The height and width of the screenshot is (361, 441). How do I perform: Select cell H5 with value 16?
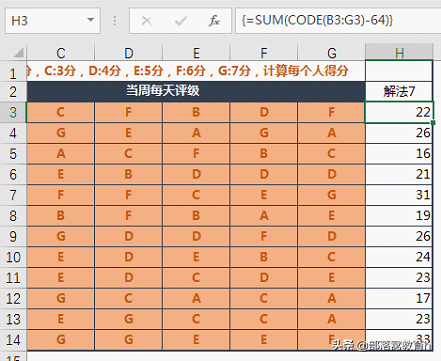coord(399,154)
